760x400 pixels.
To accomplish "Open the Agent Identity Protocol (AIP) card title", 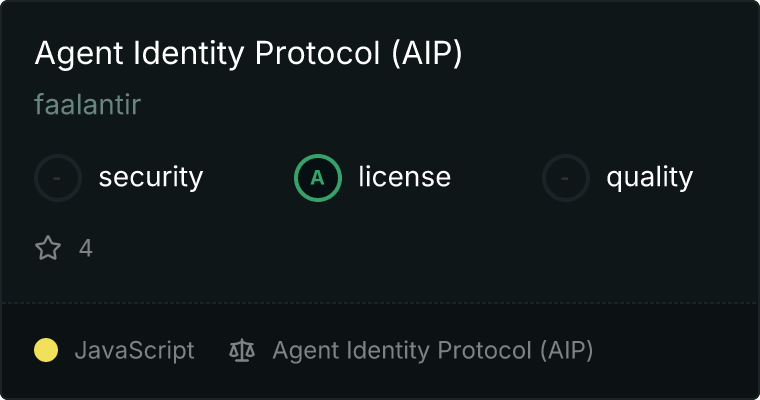I will pyautogui.click(x=248, y=55).
